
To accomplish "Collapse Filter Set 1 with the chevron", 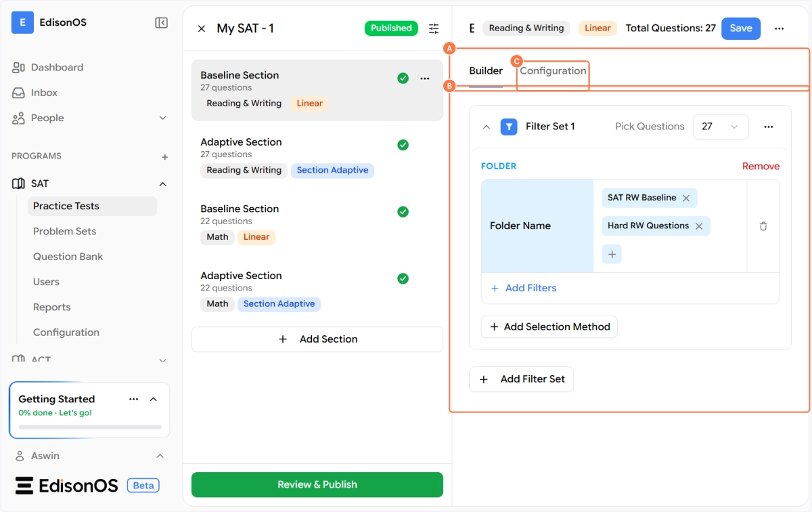I will pos(486,127).
